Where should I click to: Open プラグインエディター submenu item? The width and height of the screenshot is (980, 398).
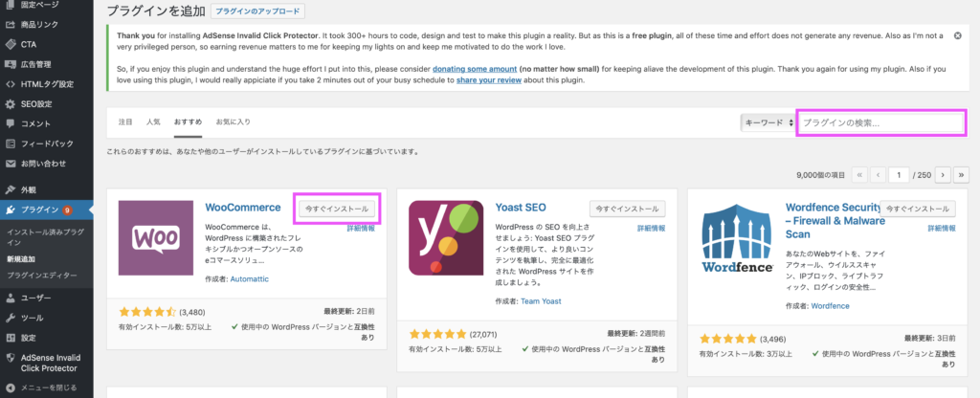pyautogui.click(x=42, y=275)
